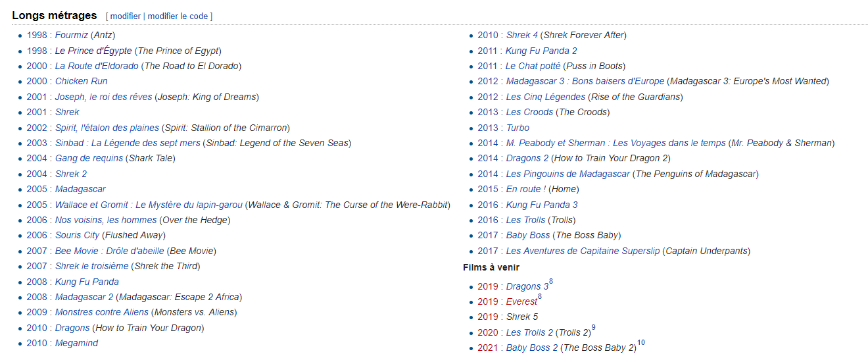The width and height of the screenshot is (868, 362).
Task: Open the Les Croods link
Action: click(529, 112)
